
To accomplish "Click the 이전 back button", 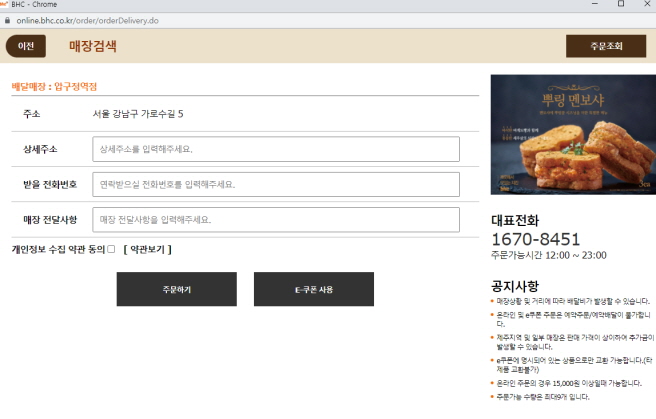I will pyautogui.click(x=26, y=46).
